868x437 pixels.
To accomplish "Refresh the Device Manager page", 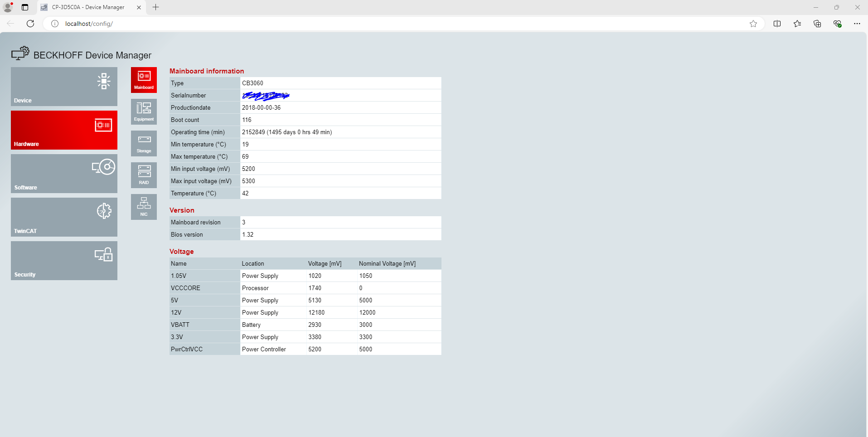I will [30, 24].
